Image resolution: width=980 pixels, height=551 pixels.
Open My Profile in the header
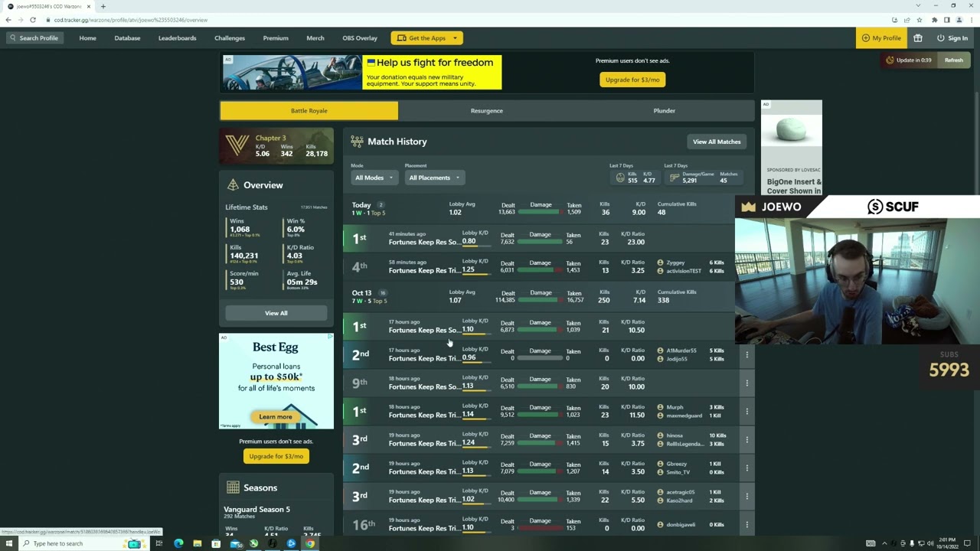(x=881, y=38)
